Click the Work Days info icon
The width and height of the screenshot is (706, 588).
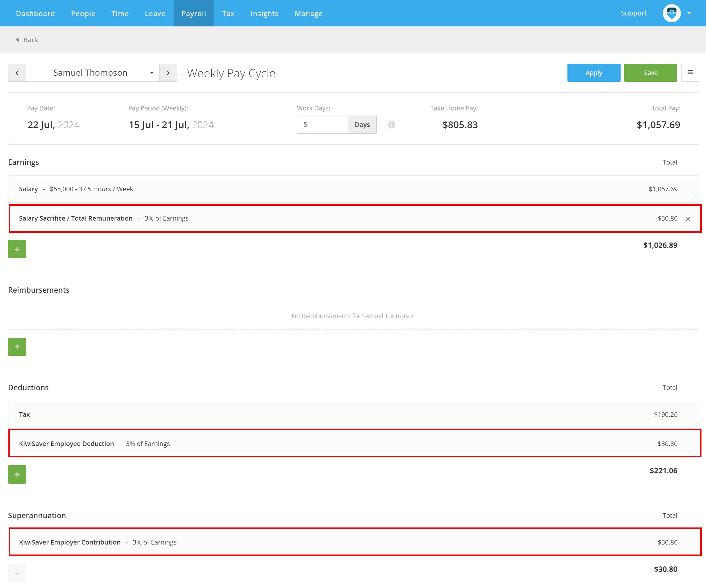pos(392,125)
